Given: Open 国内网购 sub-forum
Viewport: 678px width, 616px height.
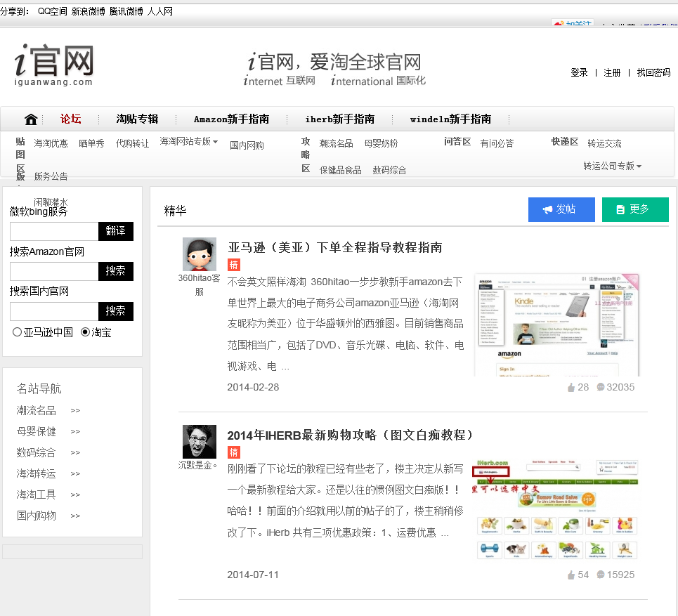Looking at the screenshot, I should pyautogui.click(x=247, y=145).
